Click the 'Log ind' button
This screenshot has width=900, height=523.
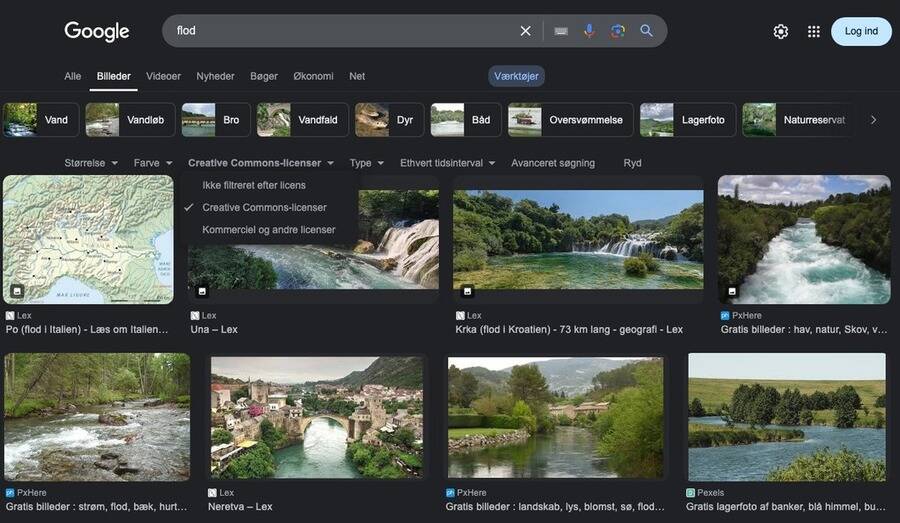coord(861,31)
